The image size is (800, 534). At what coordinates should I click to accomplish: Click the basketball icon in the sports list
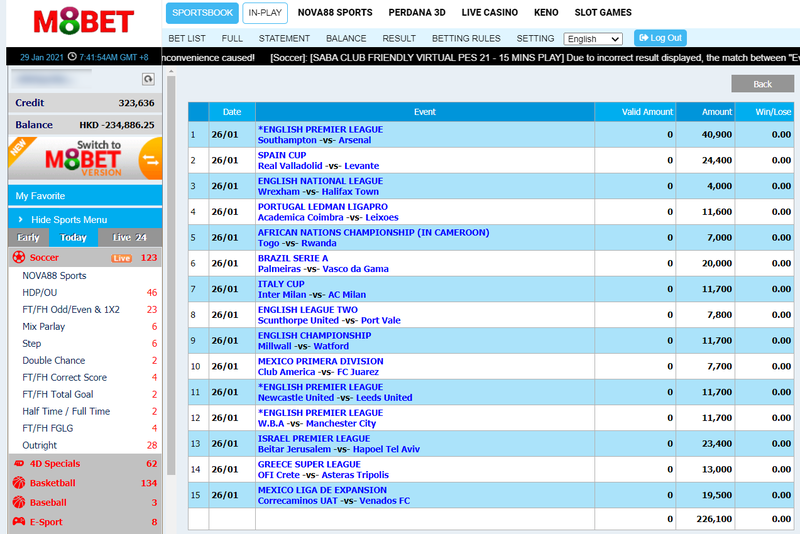(19, 482)
